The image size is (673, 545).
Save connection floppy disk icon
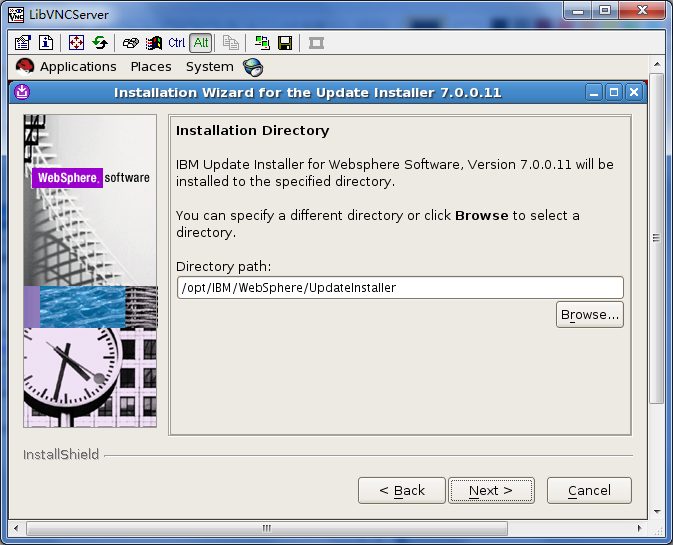[285, 43]
